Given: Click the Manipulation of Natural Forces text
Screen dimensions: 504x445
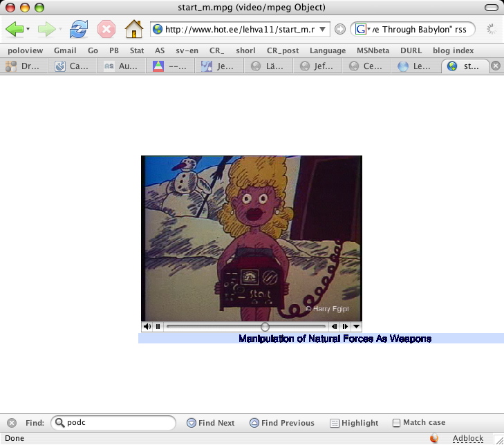Looking at the screenshot, I should [335, 339].
